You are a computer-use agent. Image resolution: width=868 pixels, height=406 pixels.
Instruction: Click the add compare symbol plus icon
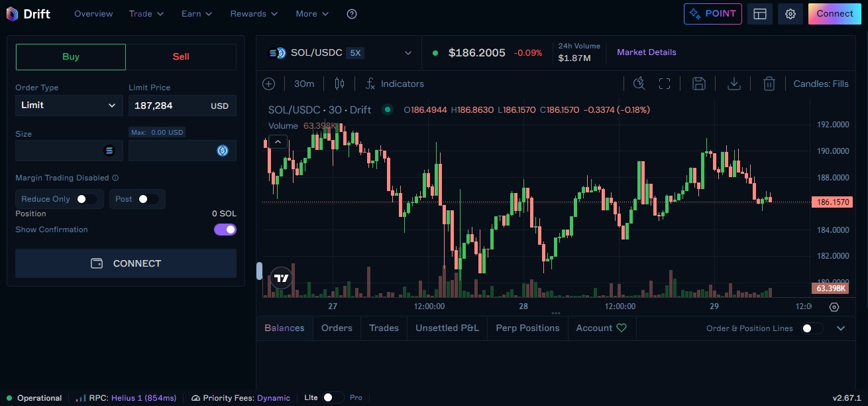coord(268,84)
